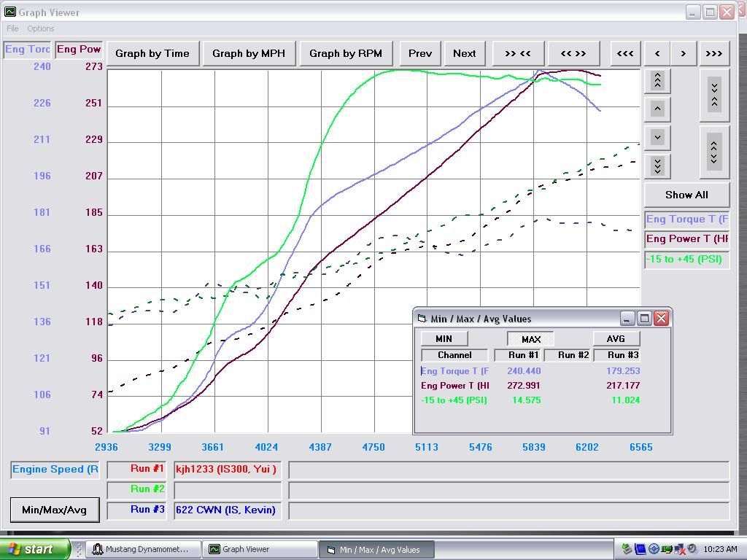This screenshot has height=560, width=747.
Task: Click the Next button
Action: coord(465,53)
